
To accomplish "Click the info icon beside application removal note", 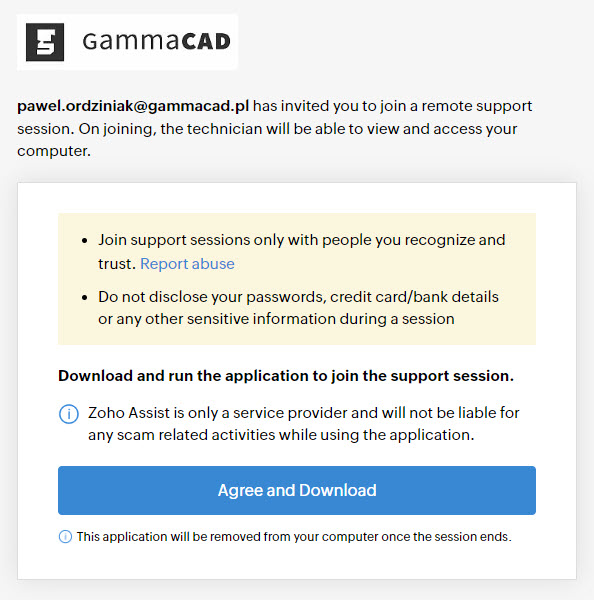I will tap(65, 536).
